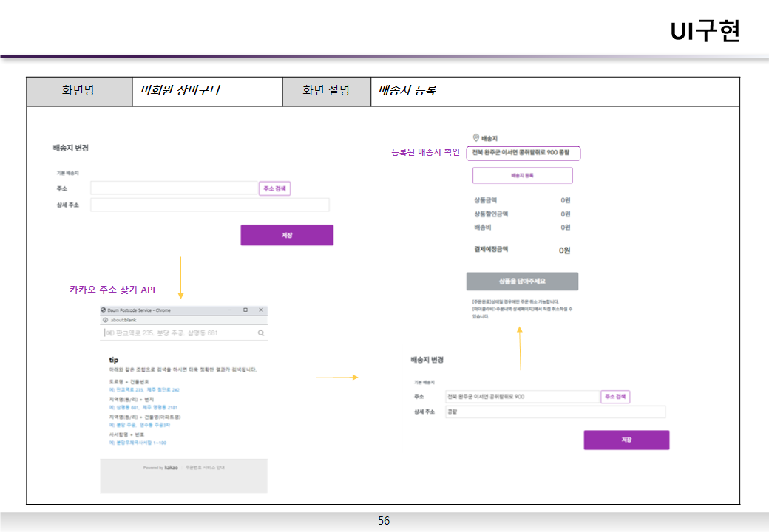Click the 등록된 배송지 확인 annotation label
This screenshot has width=769, height=532.
(x=425, y=152)
